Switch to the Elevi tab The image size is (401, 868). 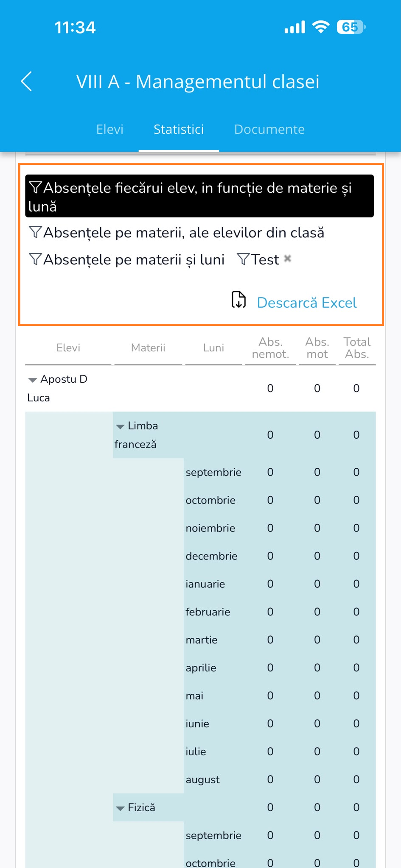(110, 129)
